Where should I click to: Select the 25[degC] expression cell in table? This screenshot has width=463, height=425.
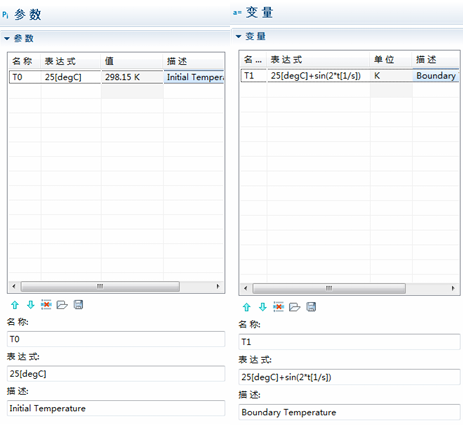(x=71, y=77)
